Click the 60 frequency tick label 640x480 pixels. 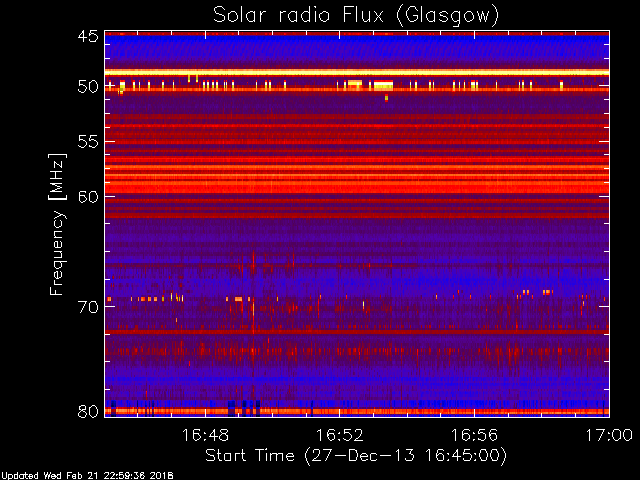pos(88,197)
